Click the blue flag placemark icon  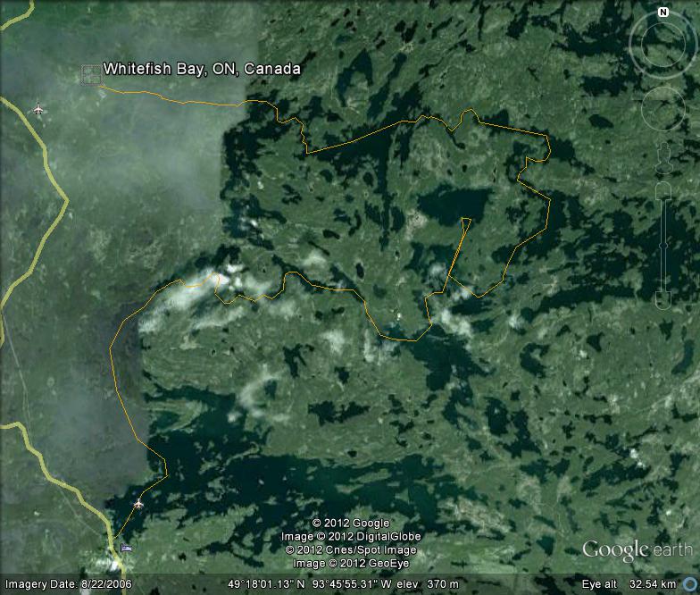coord(125,547)
